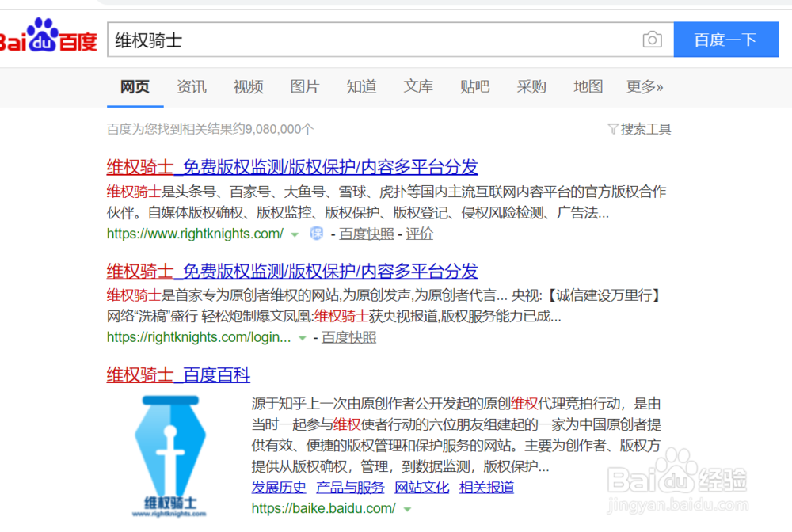The height and width of the screenshot is (532, 792).
Task: Click the https://www.rightknights.com/ URL
Action: click(x=195, y=234)
